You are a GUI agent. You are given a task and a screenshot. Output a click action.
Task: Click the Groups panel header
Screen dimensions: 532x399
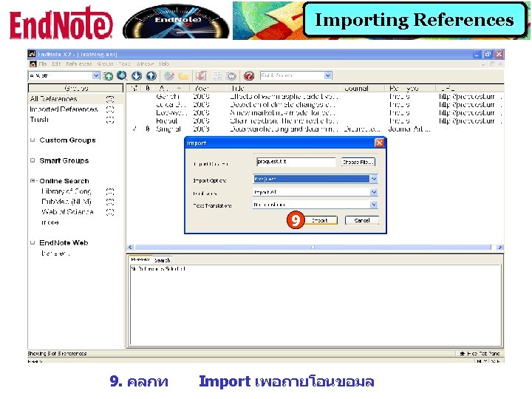75,88
